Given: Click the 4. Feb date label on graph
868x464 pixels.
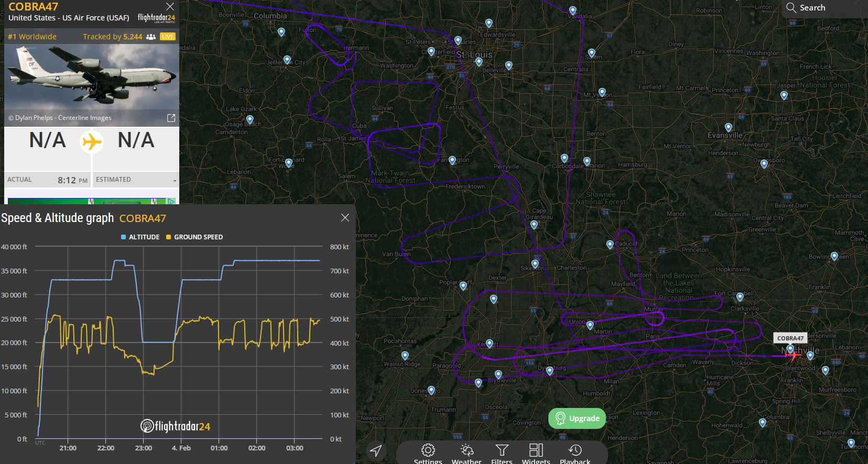Looking at the screenshot, I should [x=181, y=448].
